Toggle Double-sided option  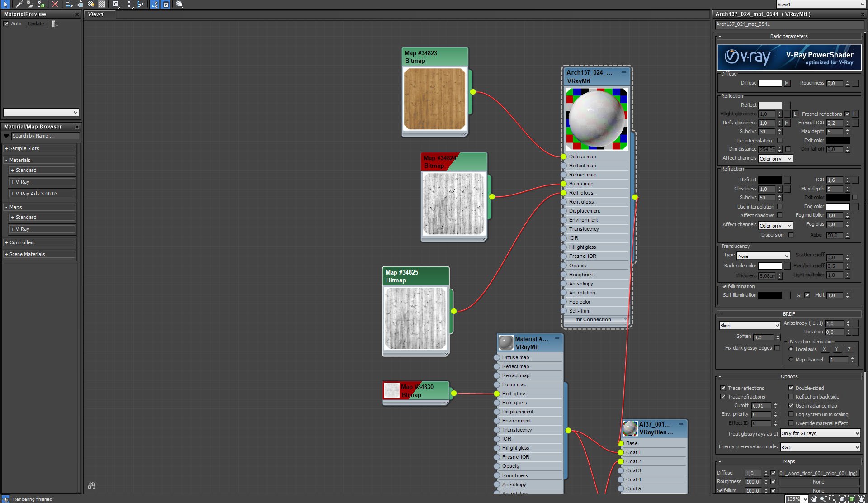click(x=791, y=388)
